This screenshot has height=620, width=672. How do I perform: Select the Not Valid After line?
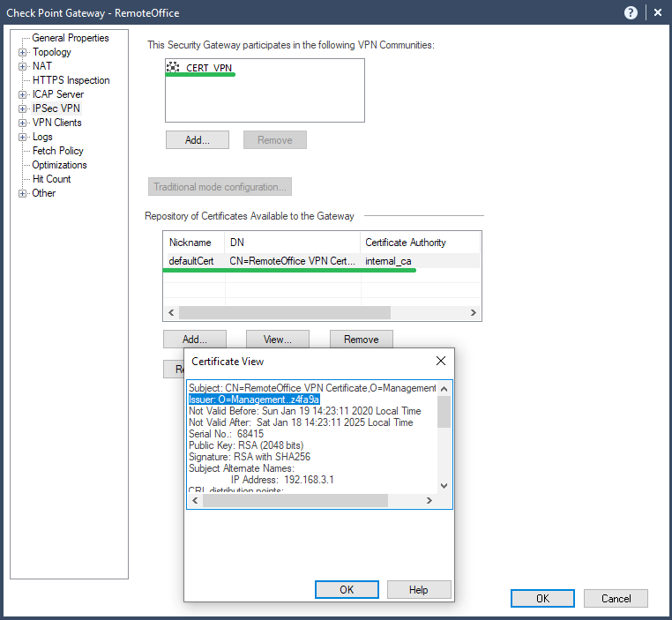click(x=301, y=422)
